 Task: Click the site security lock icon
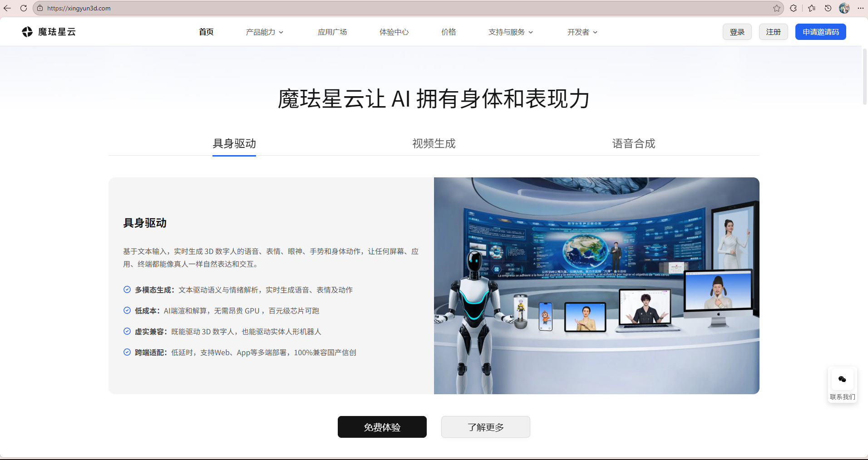pyautogui.click(x=40, y=8)
